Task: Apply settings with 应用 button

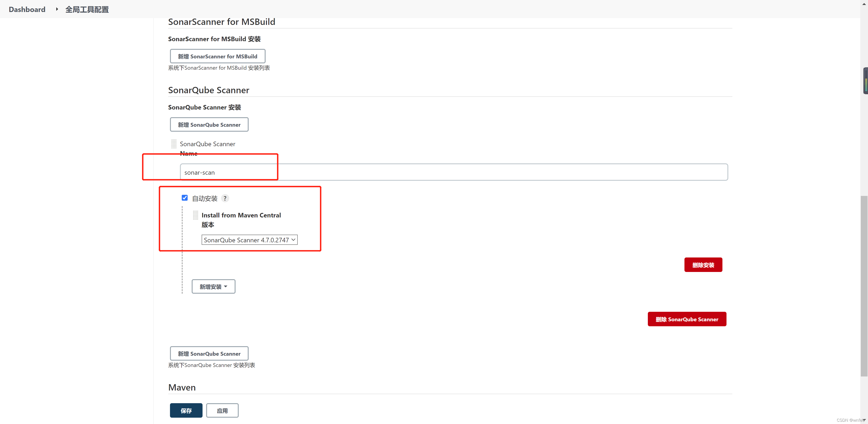Action: (x=222, y=410)
